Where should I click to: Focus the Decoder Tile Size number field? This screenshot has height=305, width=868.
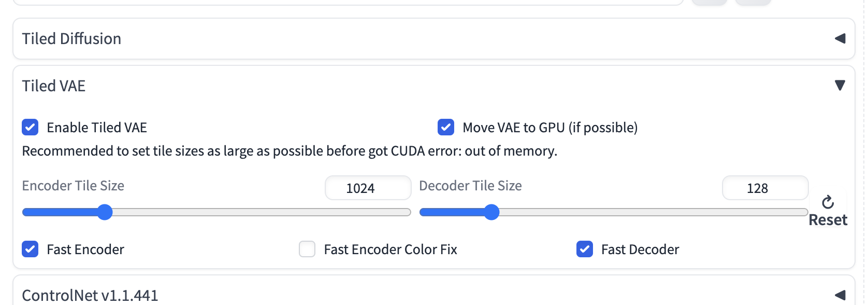[x=765, y=188]
